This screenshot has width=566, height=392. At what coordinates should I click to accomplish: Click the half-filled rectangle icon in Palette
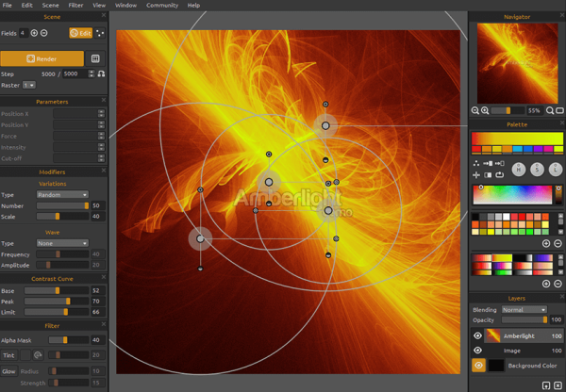[488, 175]
